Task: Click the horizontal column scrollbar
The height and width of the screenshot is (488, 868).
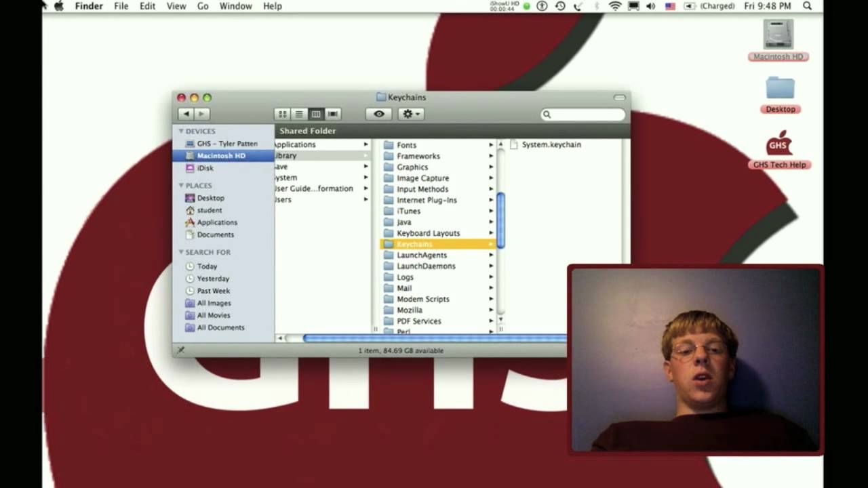Action: click(435, 338)
